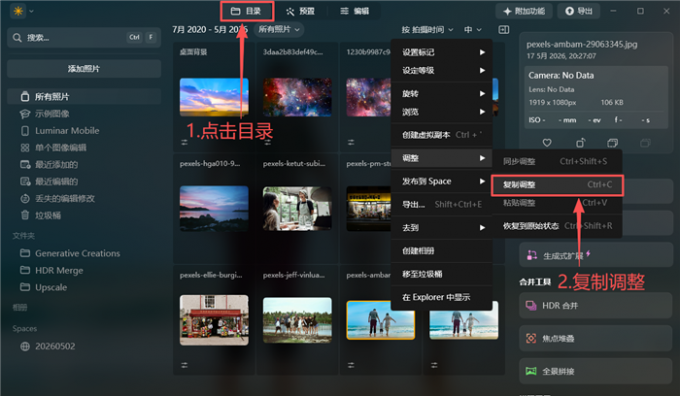The height and width of the screenshot is (396, 680).
Task: Click the 导出 button in the top bar
Action: [579, 11]
